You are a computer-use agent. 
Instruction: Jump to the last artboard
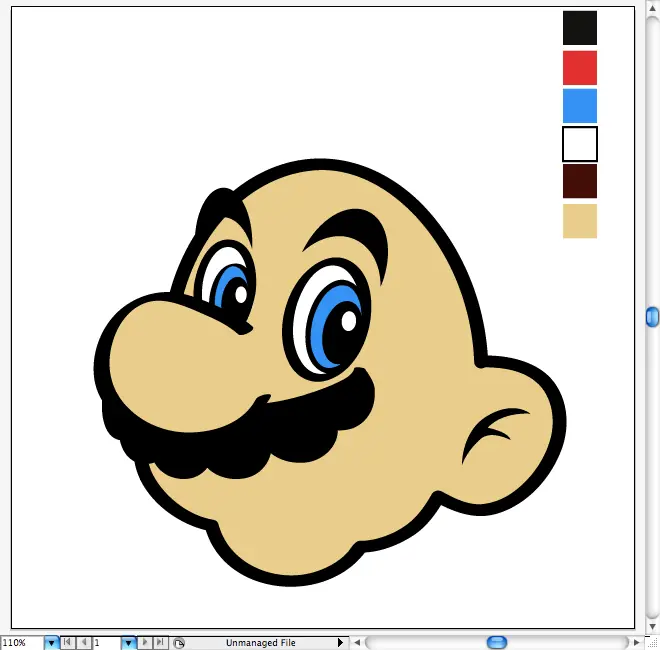(x=160, y=643)
